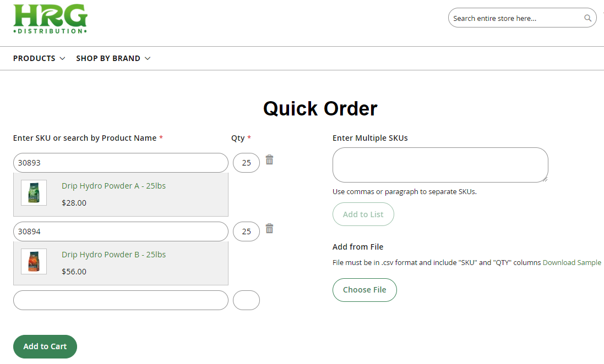Click the Add to Cart button
The width and height of the screenshot is (604, 364).
(x=45, y=347)
